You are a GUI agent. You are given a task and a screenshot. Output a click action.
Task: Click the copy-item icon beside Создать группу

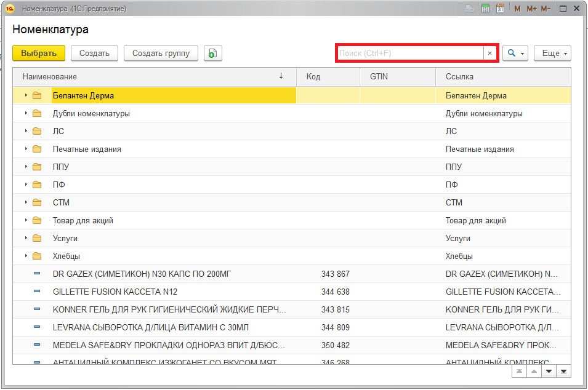(212, 54)
